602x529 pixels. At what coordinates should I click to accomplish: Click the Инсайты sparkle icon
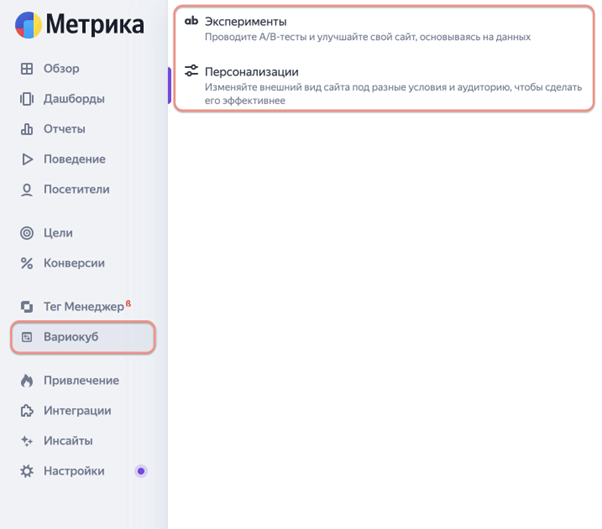27,440
